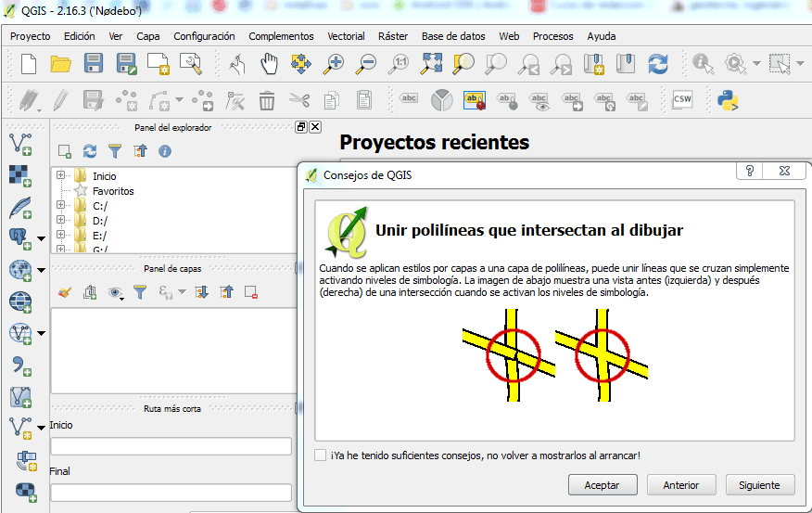Refresh the browser panel

pos(90,151)
